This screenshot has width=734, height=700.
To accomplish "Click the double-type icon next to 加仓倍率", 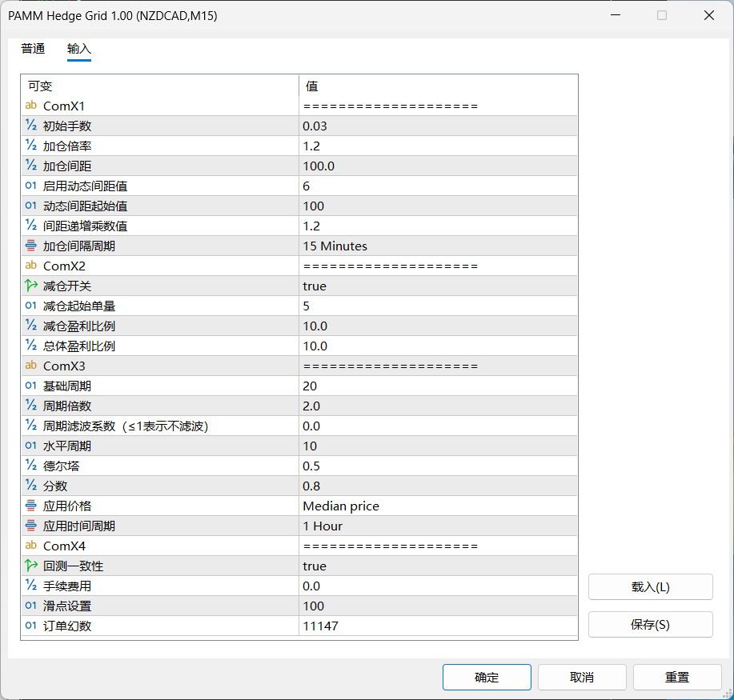I will pyautogui.click(x=31, y=146).
